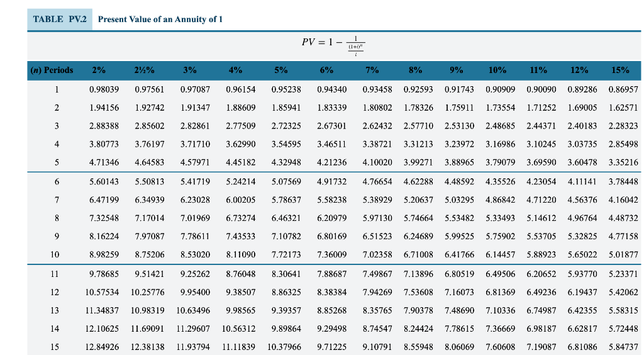
Task: Select the 11% column header
Action: 538,70
